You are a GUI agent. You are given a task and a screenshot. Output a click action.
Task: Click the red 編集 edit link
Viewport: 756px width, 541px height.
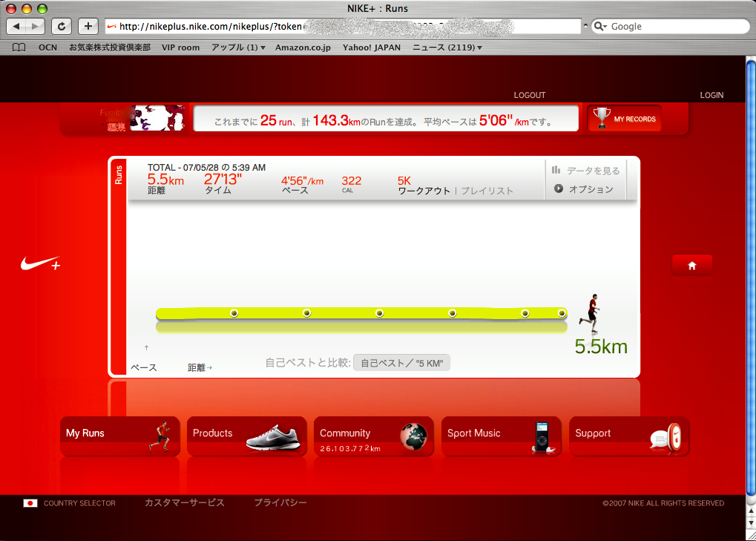116,127
